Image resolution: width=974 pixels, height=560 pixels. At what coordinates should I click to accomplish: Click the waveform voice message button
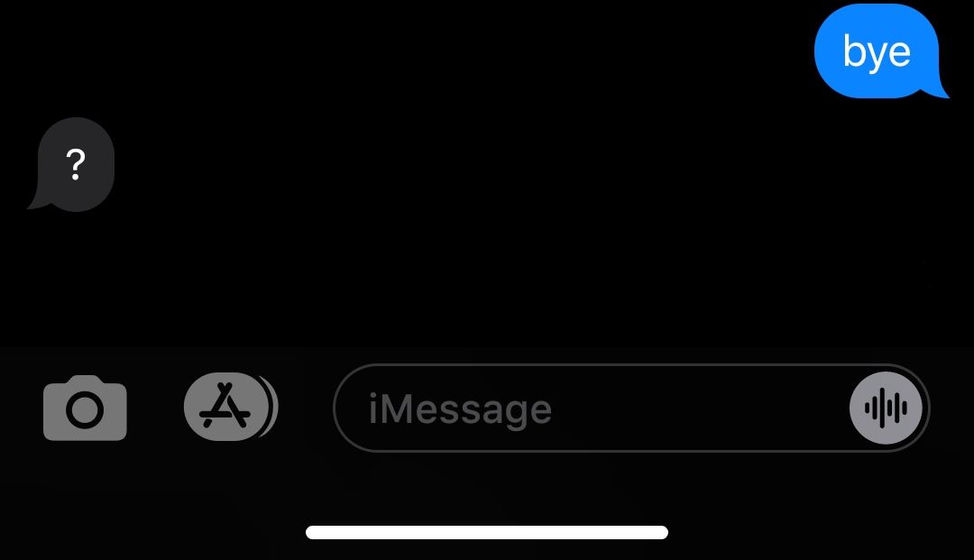886,408
